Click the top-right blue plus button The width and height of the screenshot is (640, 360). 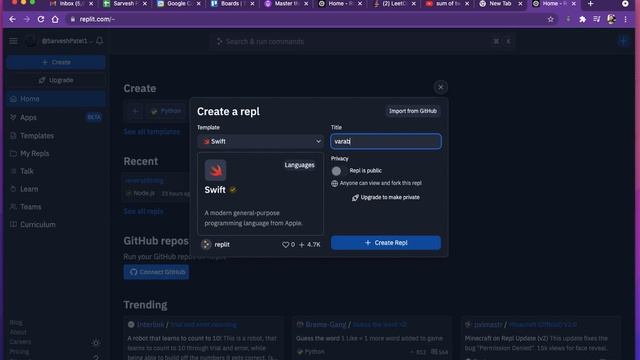[x=623, y=41]
